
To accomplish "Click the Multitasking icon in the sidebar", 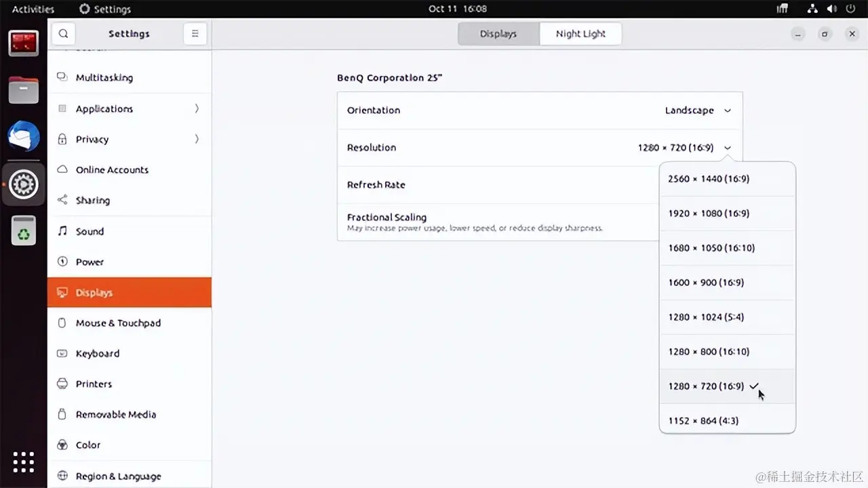I will [62, 77].
